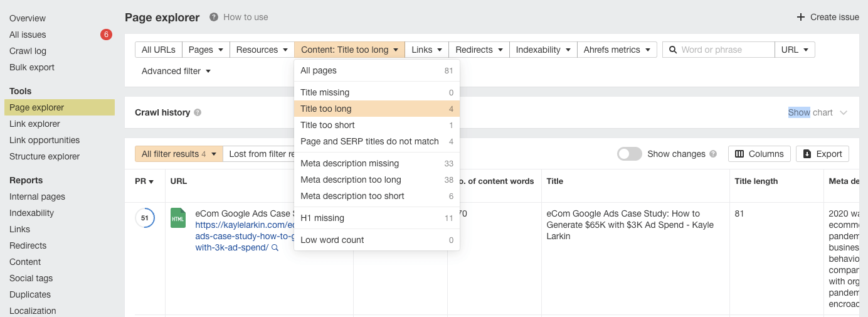Open All issues in the sidebar
This screenshot has height=317, width=868.
(x=28, y=35)
